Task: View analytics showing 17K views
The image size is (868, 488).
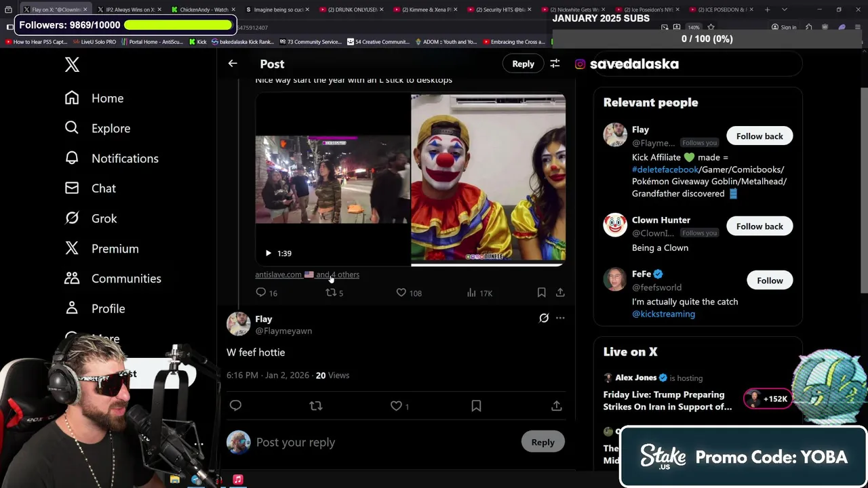Action: pos(479,293)
